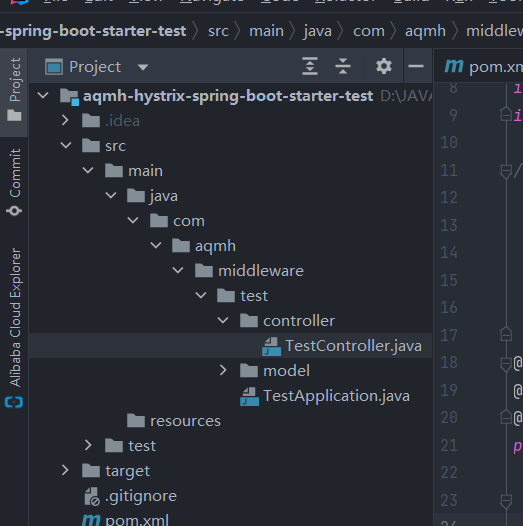The image size is (523, 526).
Task: Click project name in breadcrumb bar
Action: coord(93,31)
